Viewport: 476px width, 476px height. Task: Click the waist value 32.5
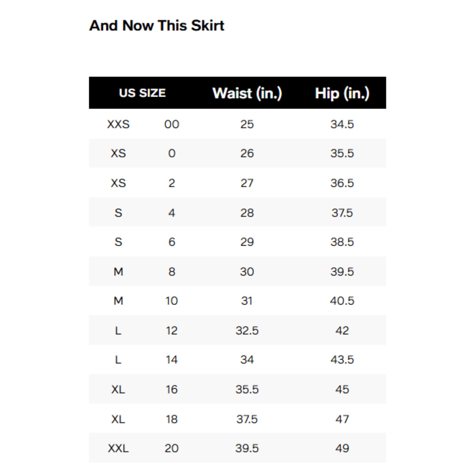247,330
